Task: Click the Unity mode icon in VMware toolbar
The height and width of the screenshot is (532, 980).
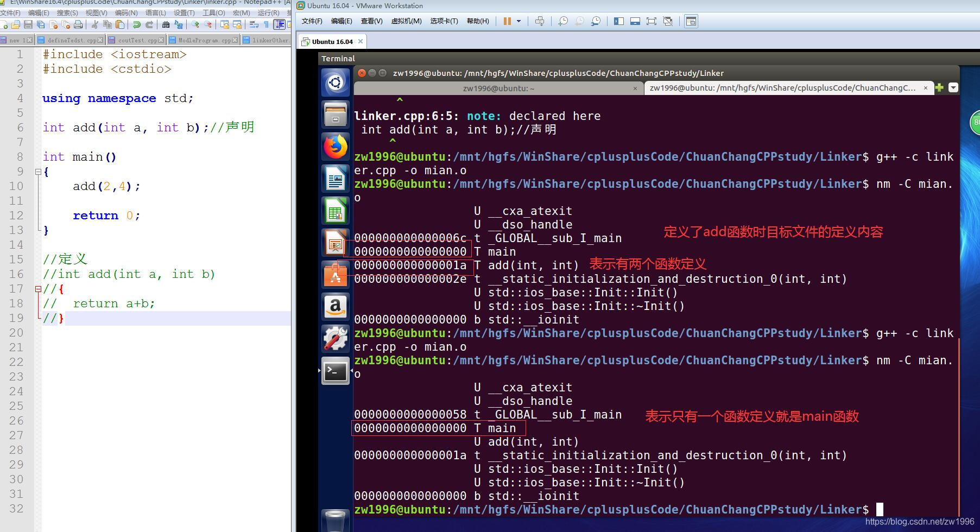Action: pyautogui.click(x=668, y=21)
